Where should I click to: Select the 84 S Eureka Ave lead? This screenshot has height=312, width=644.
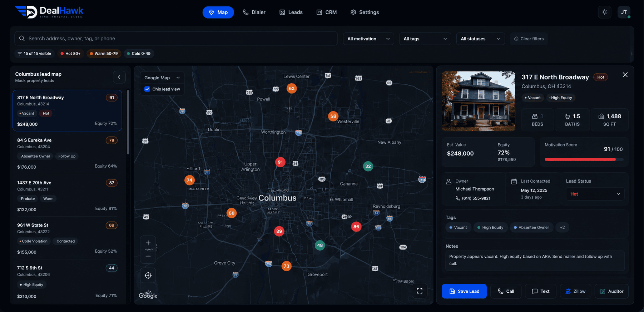tap(67, 153)
